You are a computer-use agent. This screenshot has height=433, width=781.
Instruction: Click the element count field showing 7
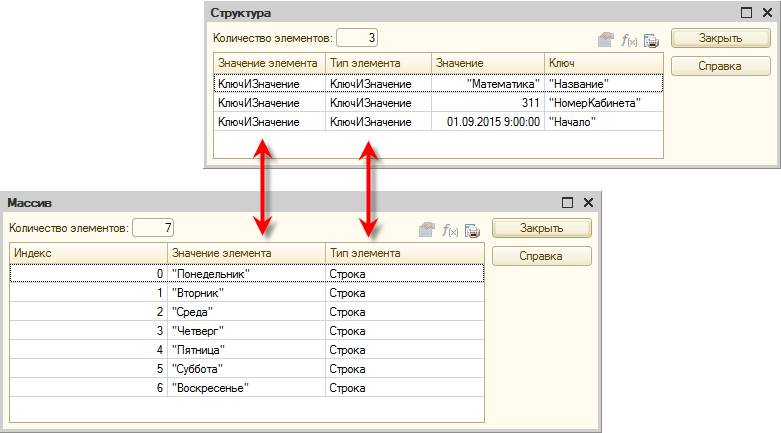[153, 228]
